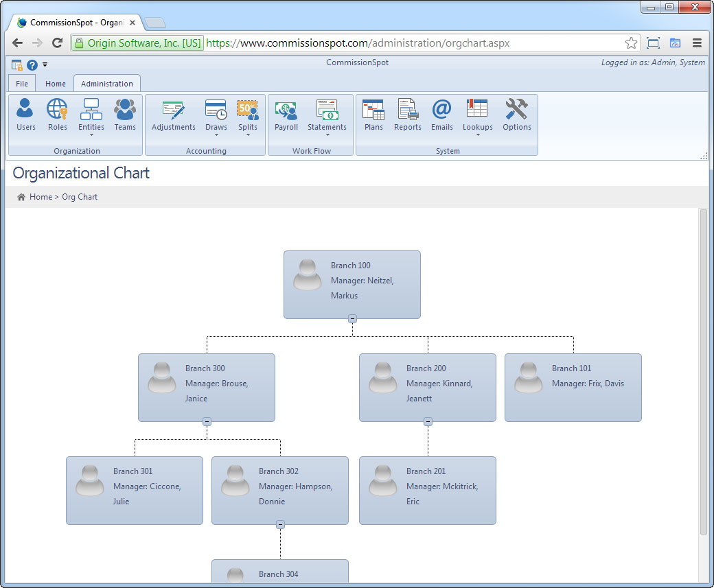714x588 pixels.
Task: Open the Splits 50% icon
Action: coord(248,110)
